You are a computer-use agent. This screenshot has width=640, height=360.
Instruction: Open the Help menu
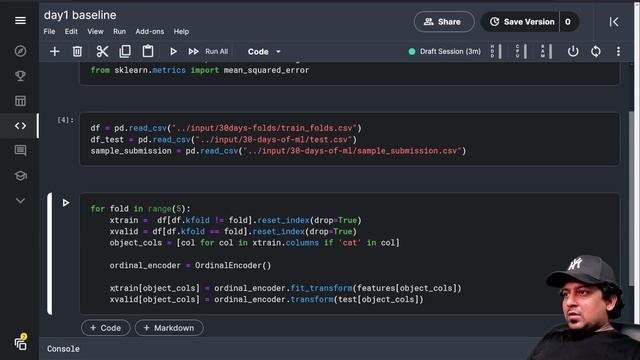click(181, 31)
